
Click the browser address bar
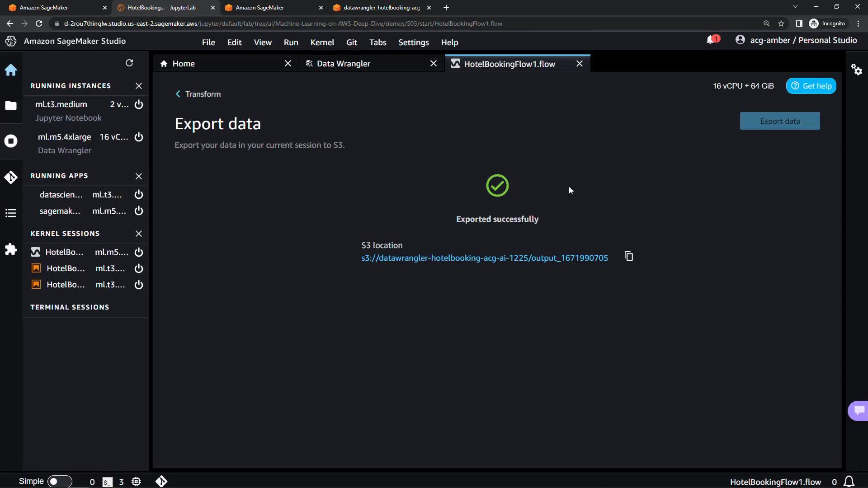(x=362, y=23)
